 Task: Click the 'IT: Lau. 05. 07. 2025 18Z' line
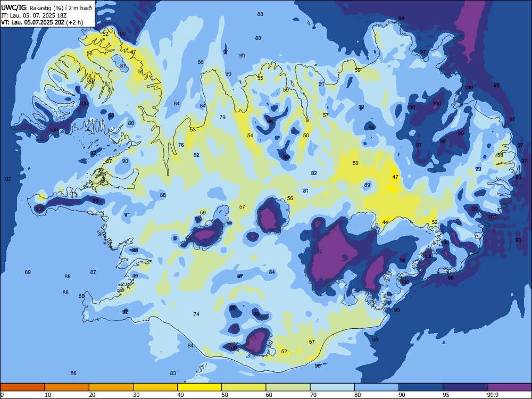34,15
